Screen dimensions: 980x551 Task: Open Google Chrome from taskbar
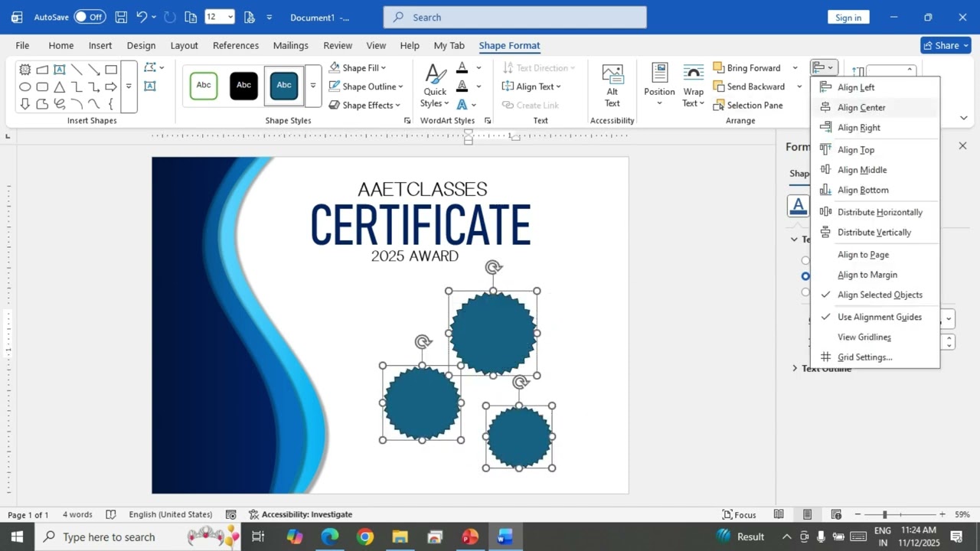365,537
